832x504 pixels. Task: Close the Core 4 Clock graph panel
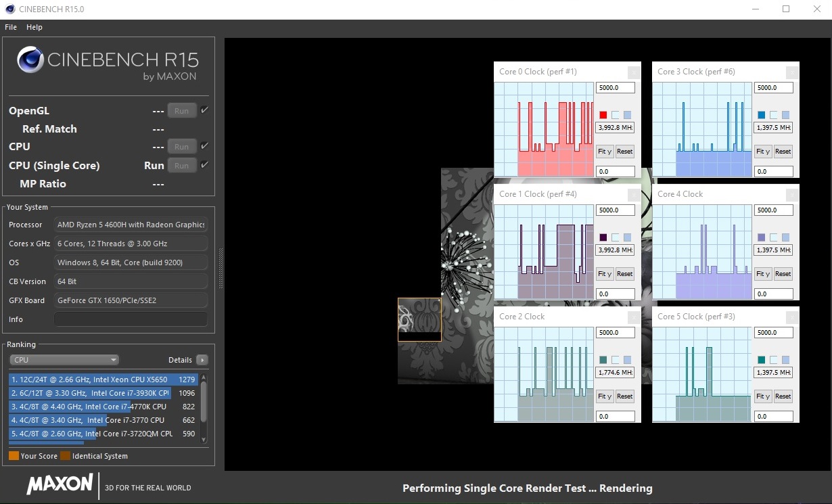coord(791,194)
